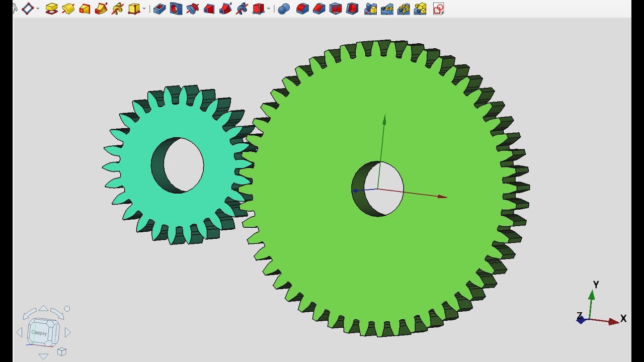Rotate view counterclockwise with curved left arrow
Screen dimensions: 644x362
(x=30, y=313)
